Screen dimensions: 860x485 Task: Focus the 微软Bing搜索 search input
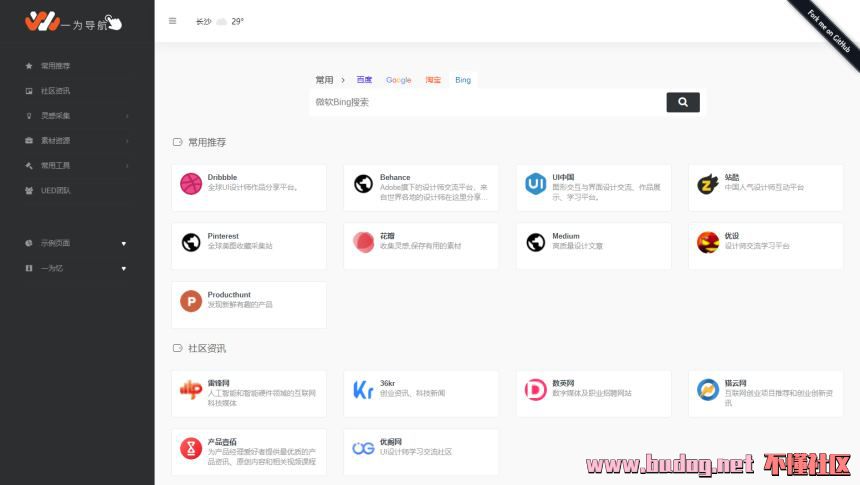pyautogui.click(x=488, y=102)
